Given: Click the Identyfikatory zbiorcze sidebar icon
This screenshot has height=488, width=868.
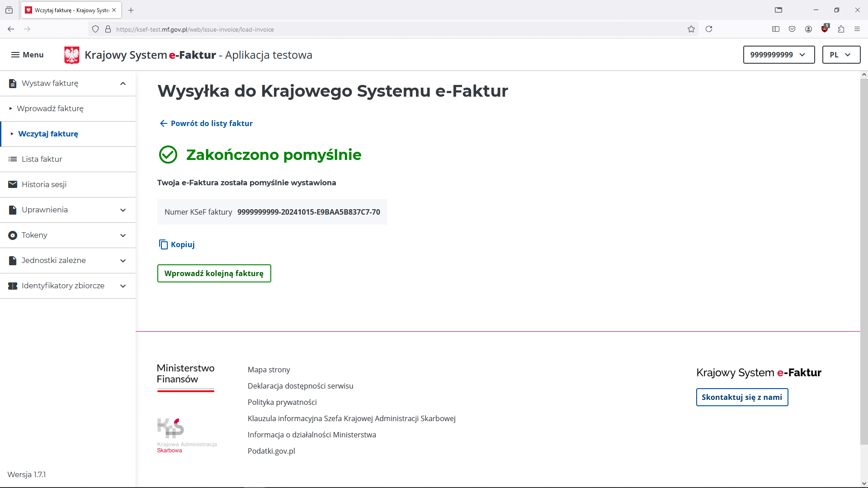Looking at the screenshot, I should click(x=12, y=286).
